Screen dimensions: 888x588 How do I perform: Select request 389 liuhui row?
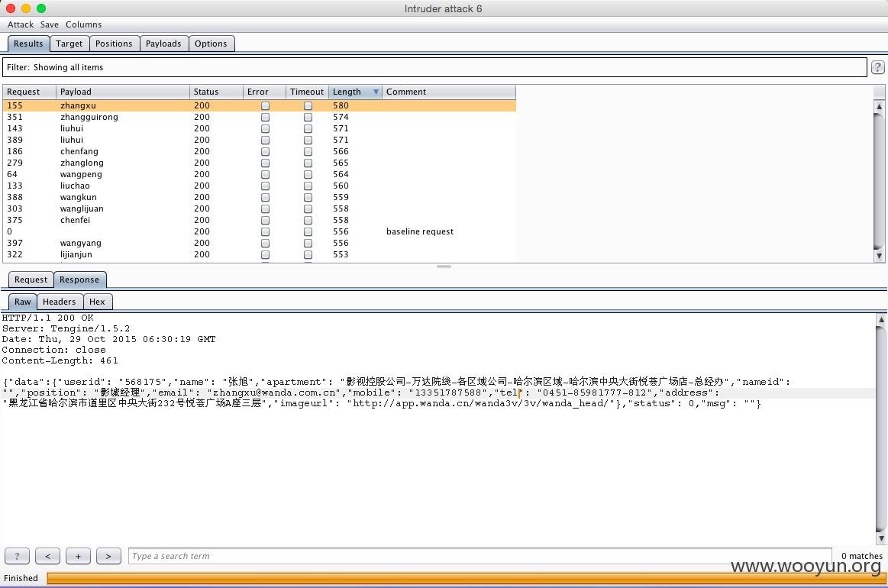click(x=260, y=140)
